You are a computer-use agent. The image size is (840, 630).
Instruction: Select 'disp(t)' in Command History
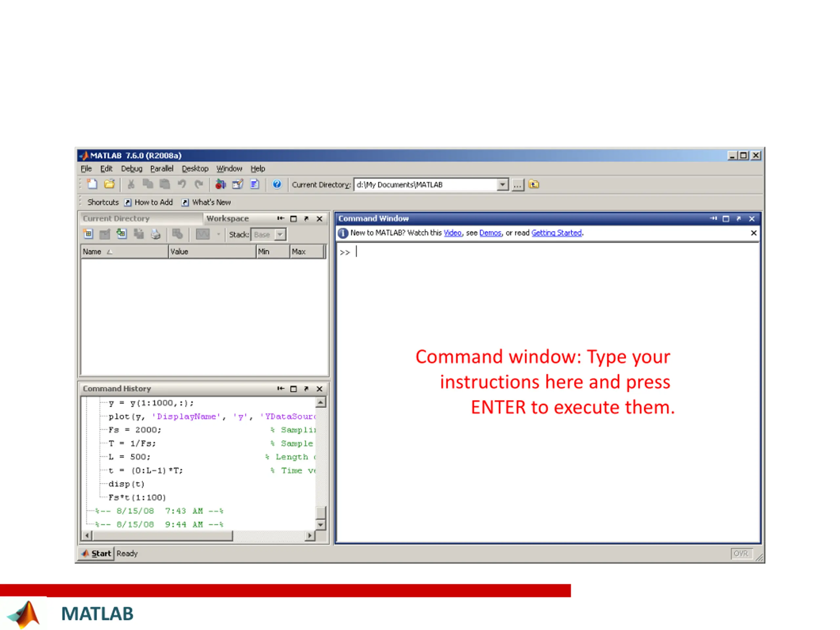coord(126,484)
